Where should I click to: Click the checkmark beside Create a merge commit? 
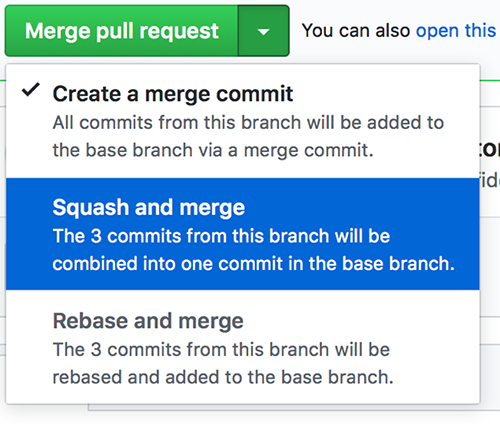(31, 90)
